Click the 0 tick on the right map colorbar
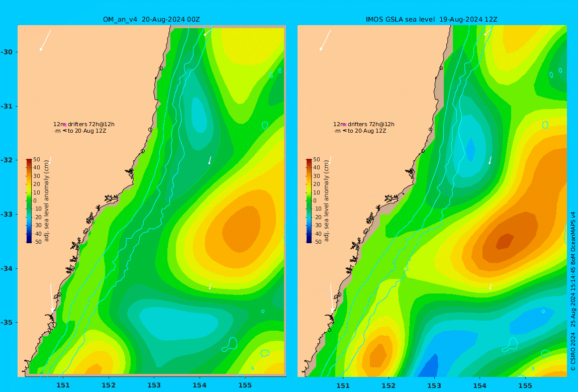This screenshot has height=392, width=578. point(315,201)
